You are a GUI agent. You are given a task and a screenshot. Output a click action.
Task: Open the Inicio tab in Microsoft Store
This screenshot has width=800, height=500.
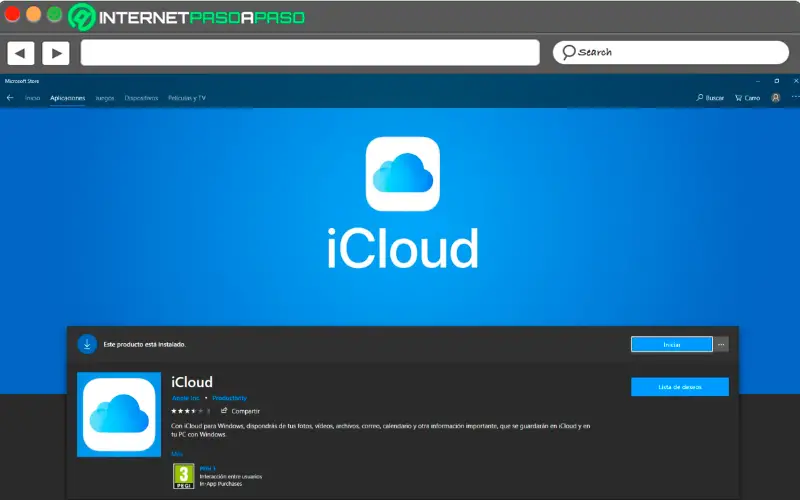point(32,98)
